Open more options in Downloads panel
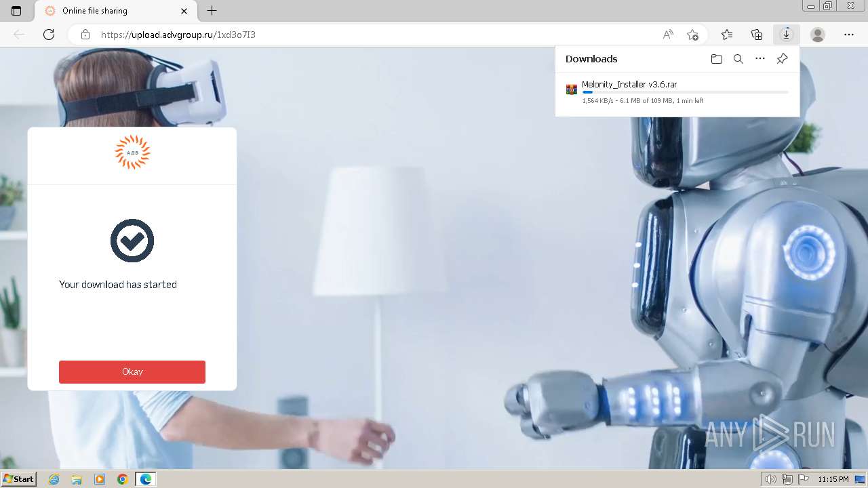Screen dimensions: 868x488 coord(760,59)
